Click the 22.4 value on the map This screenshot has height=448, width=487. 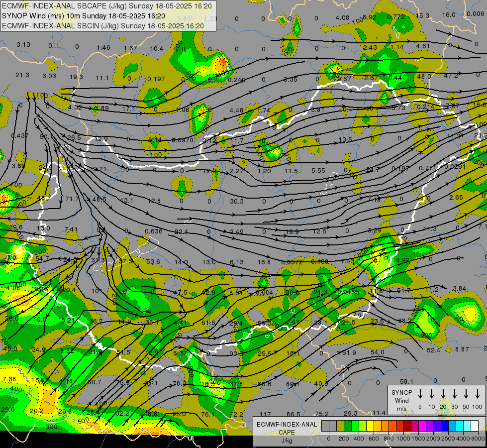(181, 231)
